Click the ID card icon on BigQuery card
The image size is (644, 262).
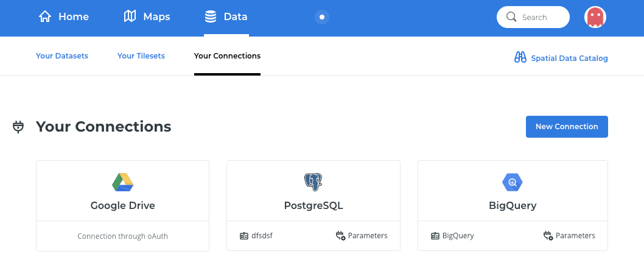click(435, 236)
